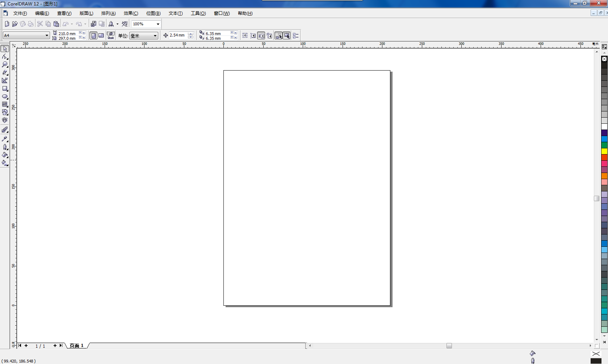The height and width of the screenshot is (364, 608).
Task: Open the A4 paper type dropdown
Action: pos(47,35)
